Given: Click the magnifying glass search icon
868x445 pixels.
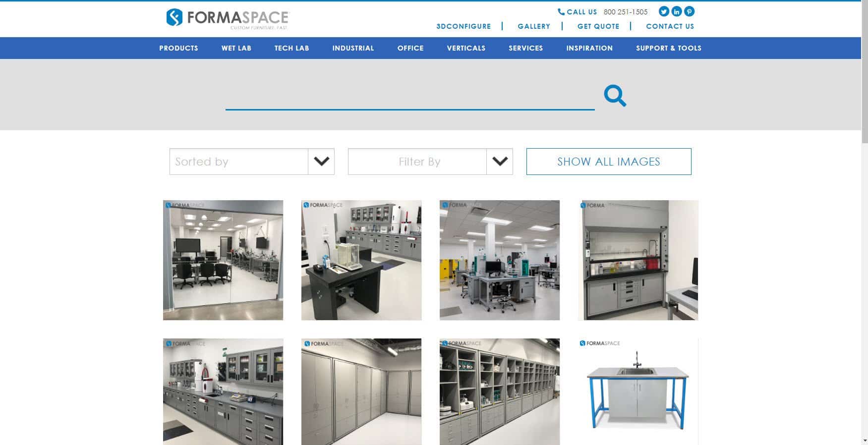Looking at the screenshot, I should pos(615,96).
